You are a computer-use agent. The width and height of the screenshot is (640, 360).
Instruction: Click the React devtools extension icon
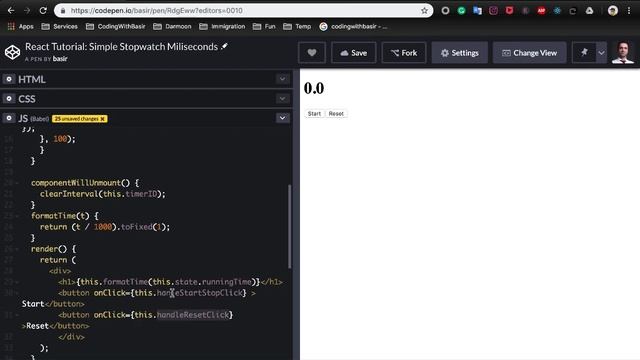(557, 11)
